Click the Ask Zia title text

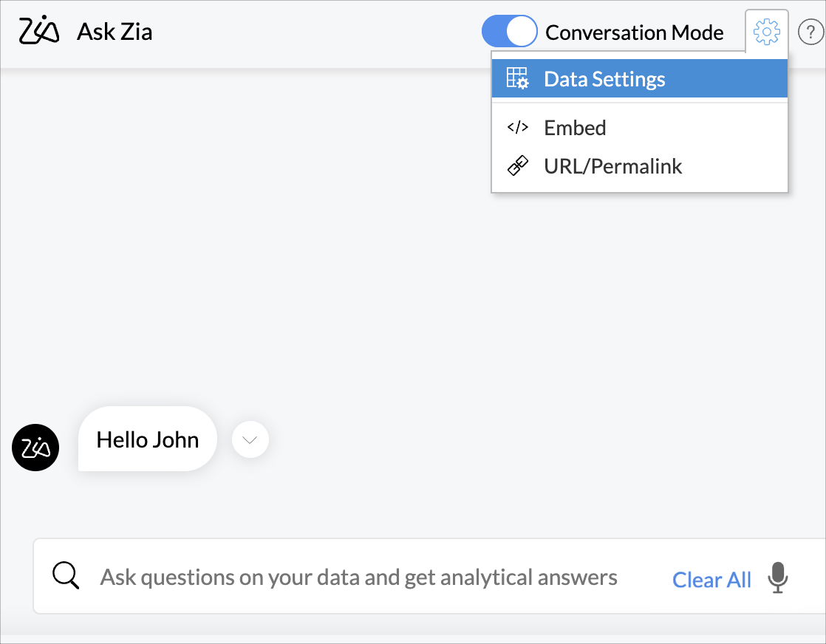115,32
